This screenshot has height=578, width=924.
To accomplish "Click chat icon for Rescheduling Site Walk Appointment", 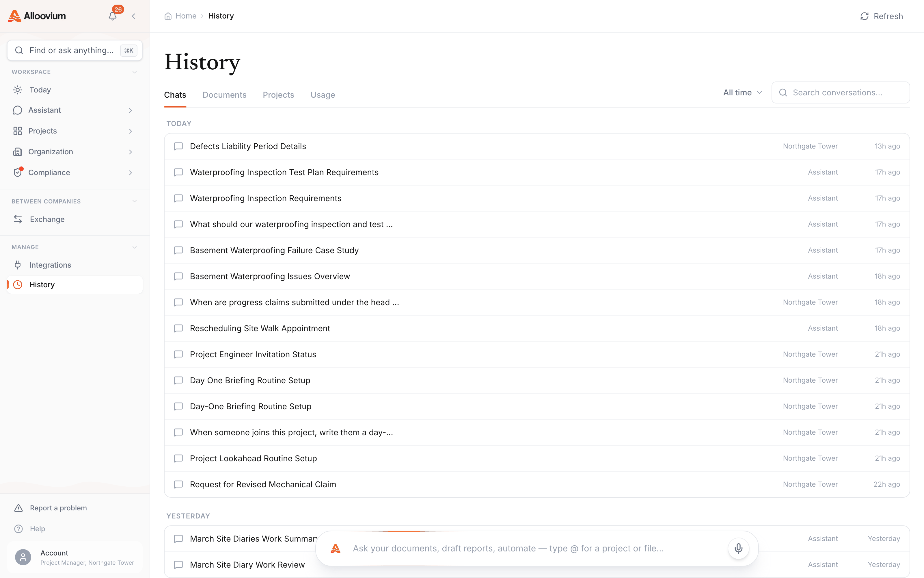I will click(178, 328).
